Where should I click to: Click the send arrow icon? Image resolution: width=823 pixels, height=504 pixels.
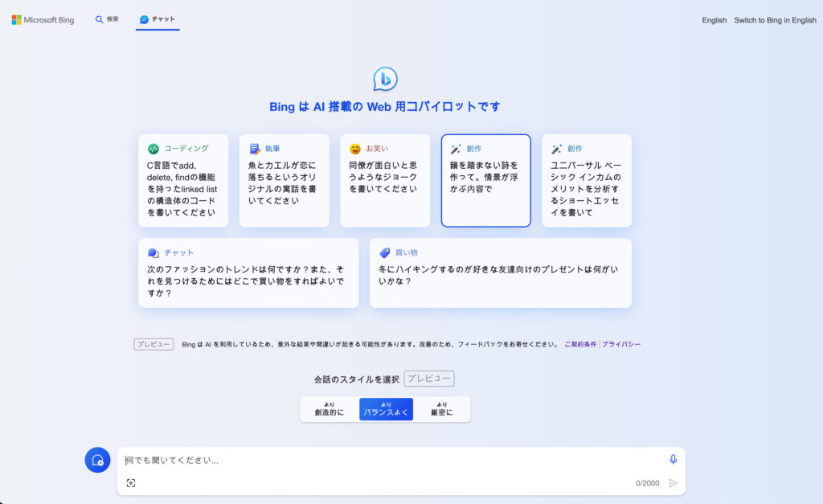[673, 483]
